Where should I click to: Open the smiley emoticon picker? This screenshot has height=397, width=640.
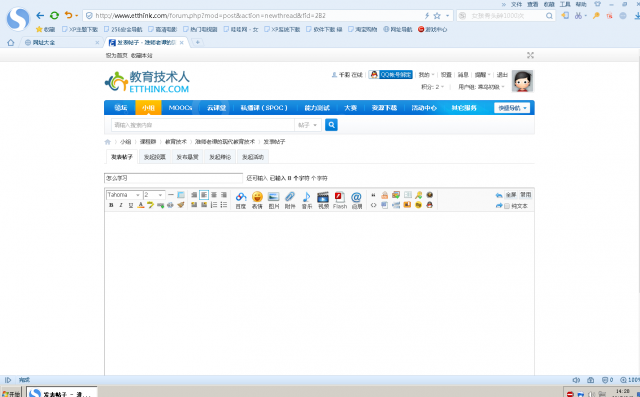[x=257, y=200]
